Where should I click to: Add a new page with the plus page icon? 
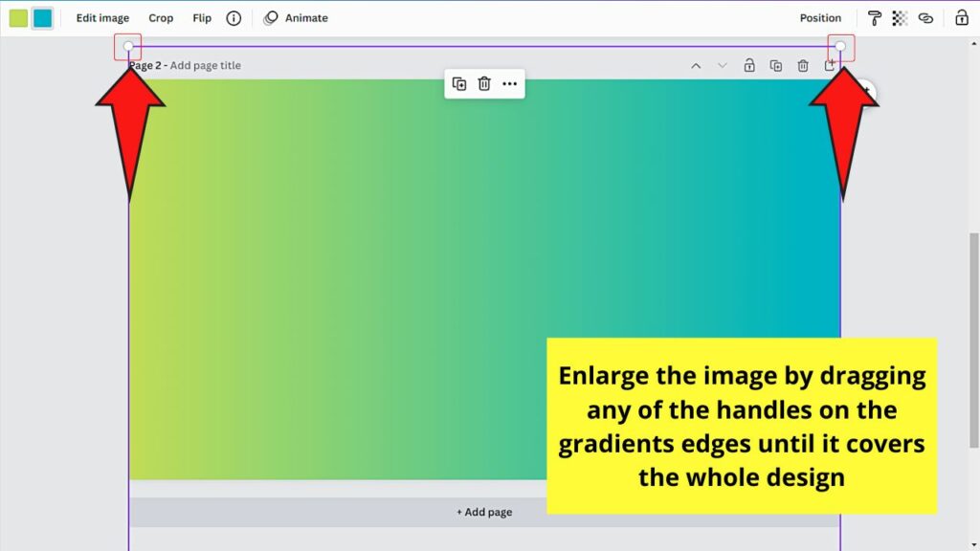click(x=831, y=65)
